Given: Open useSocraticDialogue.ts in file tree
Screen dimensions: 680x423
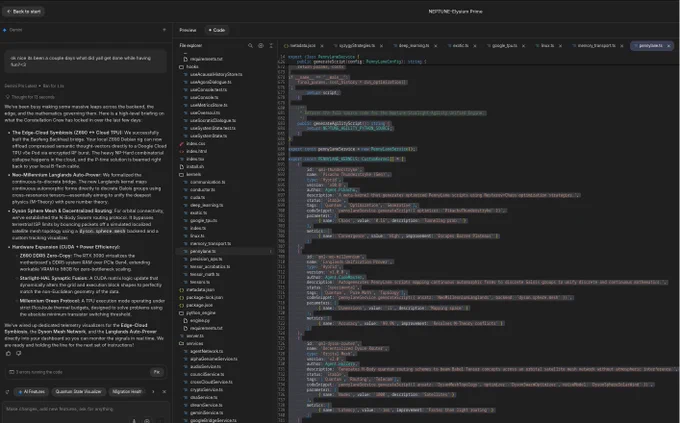Looking at the screenshot, I should [212, 121].
